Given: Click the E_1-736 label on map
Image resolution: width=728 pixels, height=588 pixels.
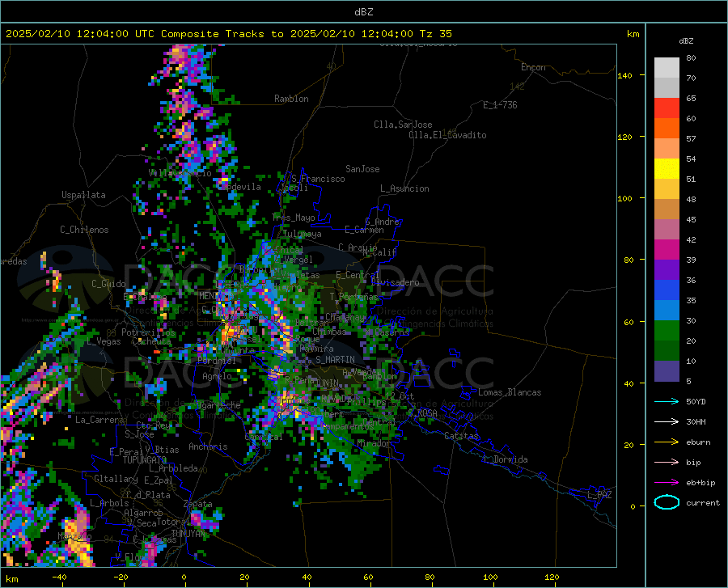Looking at the screenshot, I should point(500,105).
